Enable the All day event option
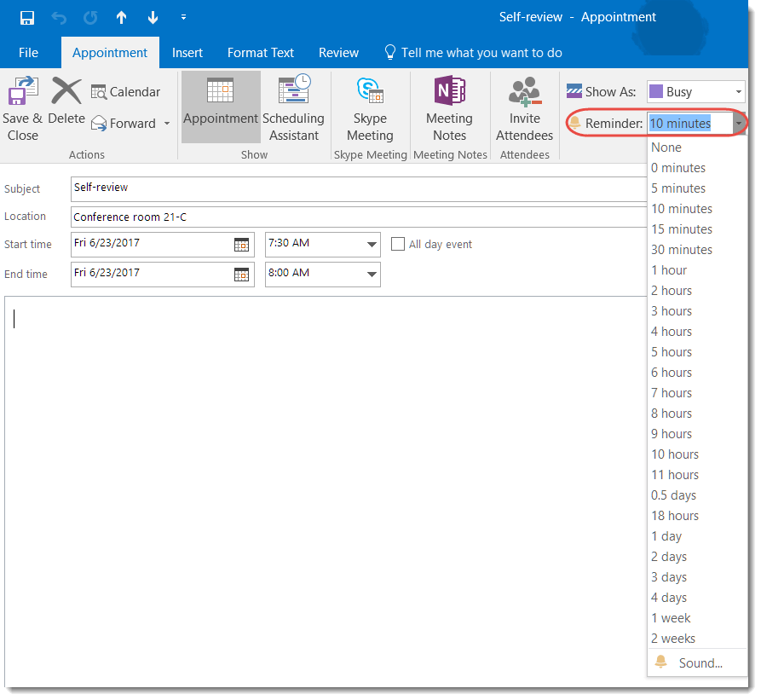Viewport: 761px width, 700px height. click(x=398, y=244)
